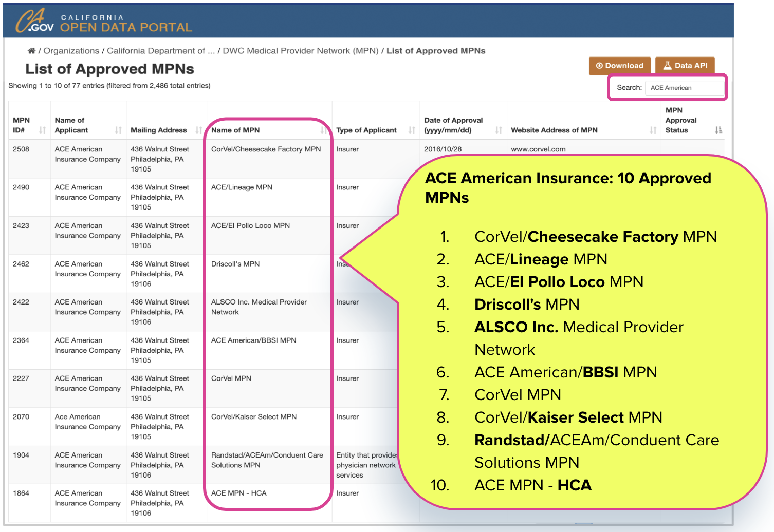Open California Department of ... breadcrumb
Screen dimensions: 774x532
(x=161, y=51)
